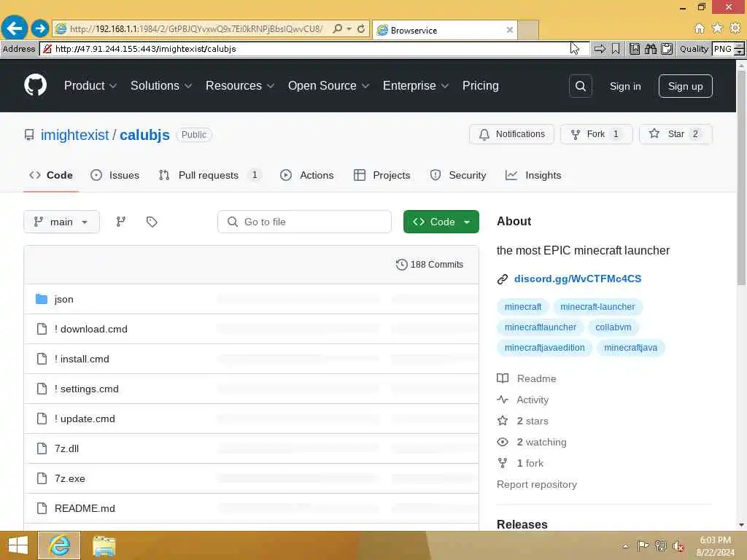Open the Actions tab
Viewport: 747px width, 560px height.
[307, 175]
